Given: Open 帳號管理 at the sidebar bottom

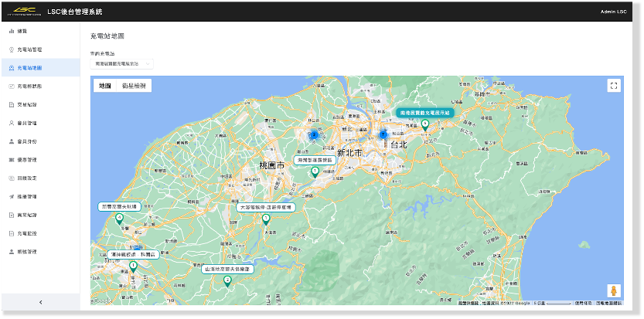Looking at the screenshot, I should point(27,252).
